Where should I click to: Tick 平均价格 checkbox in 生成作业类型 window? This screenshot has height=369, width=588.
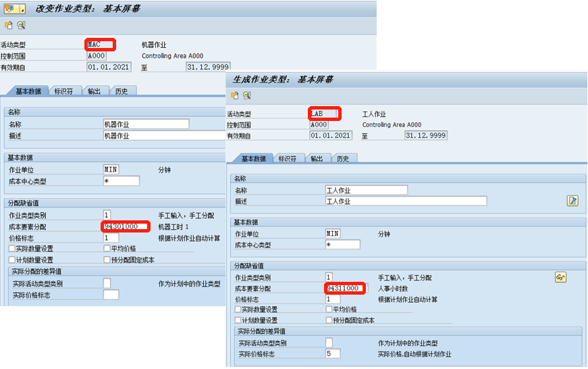pyautogui.click(x=329, y=310)
